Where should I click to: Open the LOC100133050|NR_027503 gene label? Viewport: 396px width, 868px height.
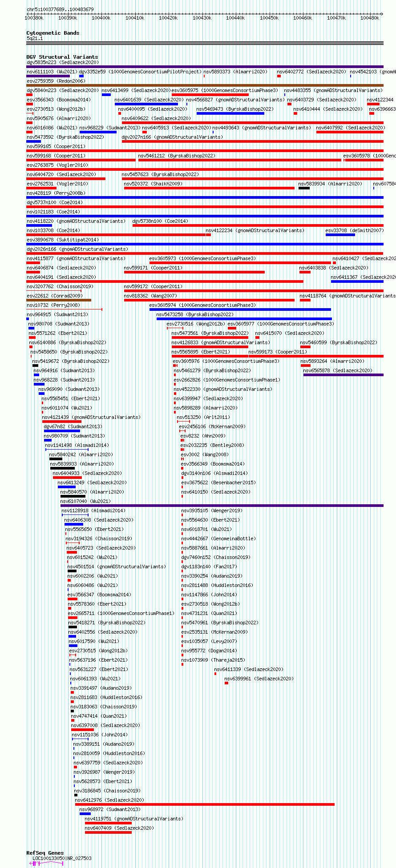[62, 858]
